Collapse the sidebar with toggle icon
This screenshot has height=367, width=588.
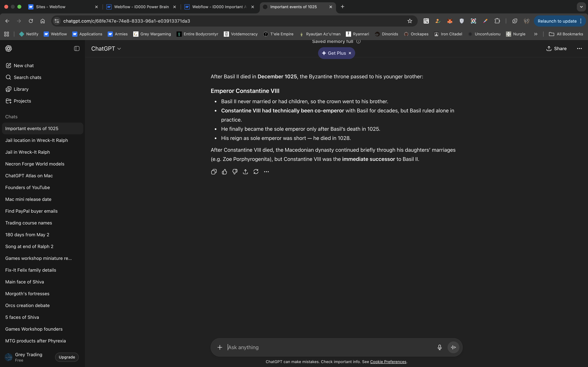point(77,48)
